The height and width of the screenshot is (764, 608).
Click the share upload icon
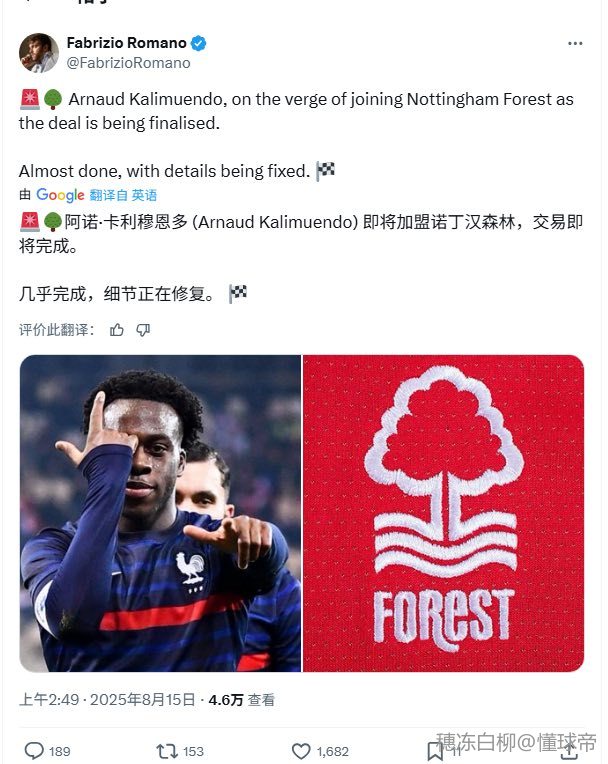pyautogui.click(x=568, y=751)
